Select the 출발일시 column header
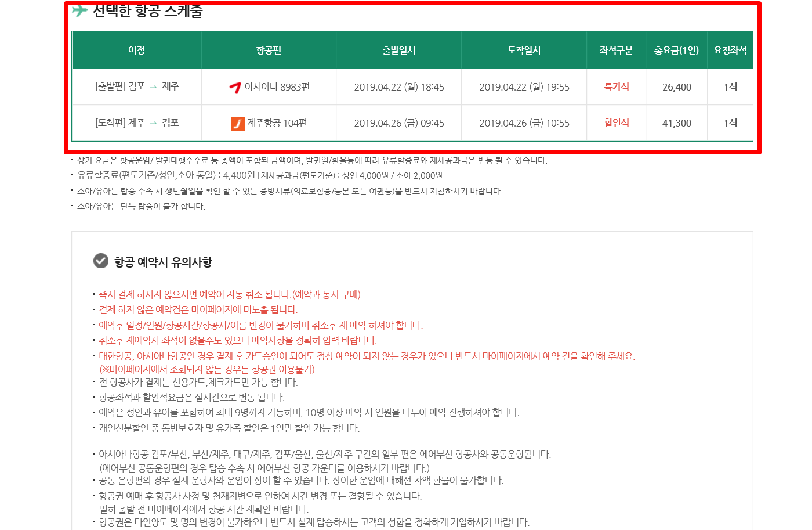The height and width of the screenshot is (530, 812). (x=399, y=51)
